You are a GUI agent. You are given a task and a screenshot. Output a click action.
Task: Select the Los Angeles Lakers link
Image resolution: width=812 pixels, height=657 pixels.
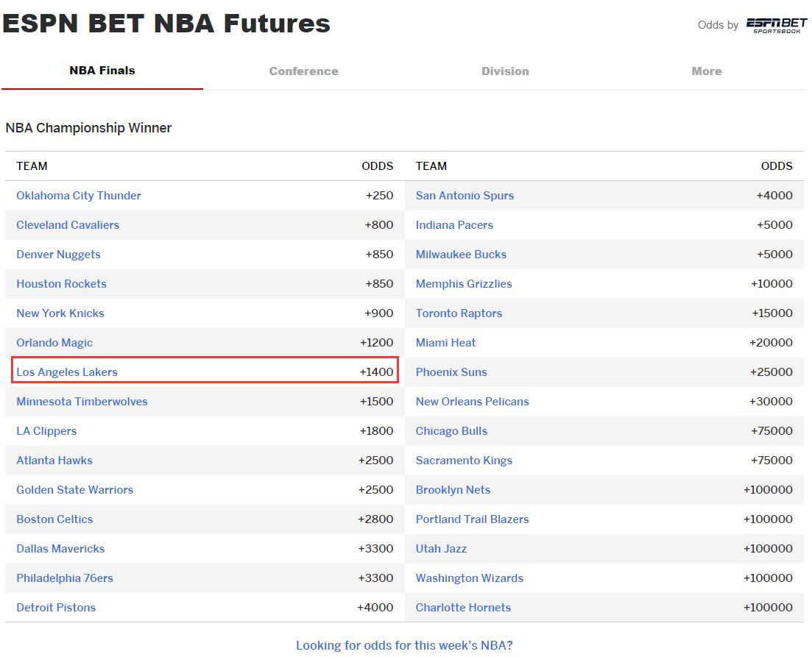pyautogui.click(x=67, y=372)
